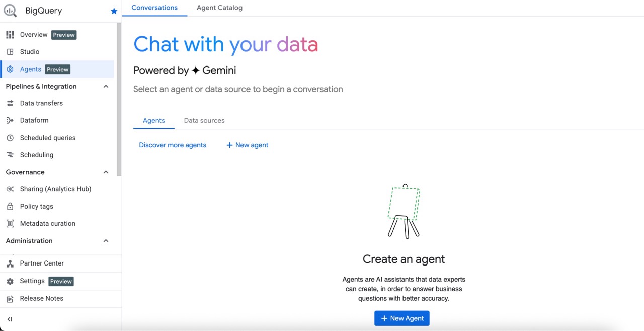Open Dataform using its sidebar icon

pyautogui.click(x=10, y=120)
